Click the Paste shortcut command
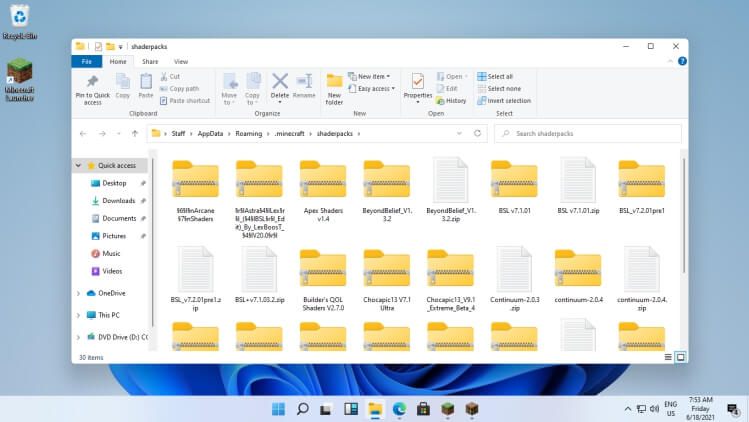 pyautogui.click(x=185, y=101)
